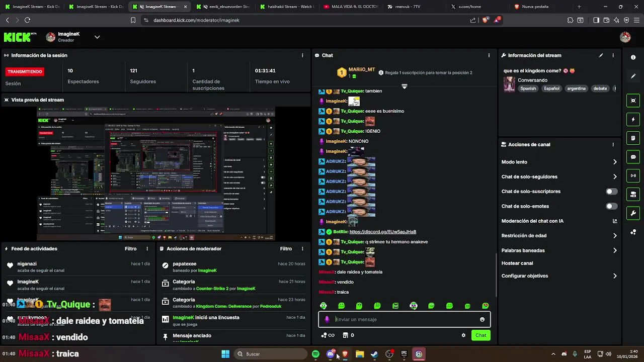Image resolution: width=644 pixels, height=362 pixels.
Task: Enable Chat de solo-emotes toggle
Action: pos(611,206)
